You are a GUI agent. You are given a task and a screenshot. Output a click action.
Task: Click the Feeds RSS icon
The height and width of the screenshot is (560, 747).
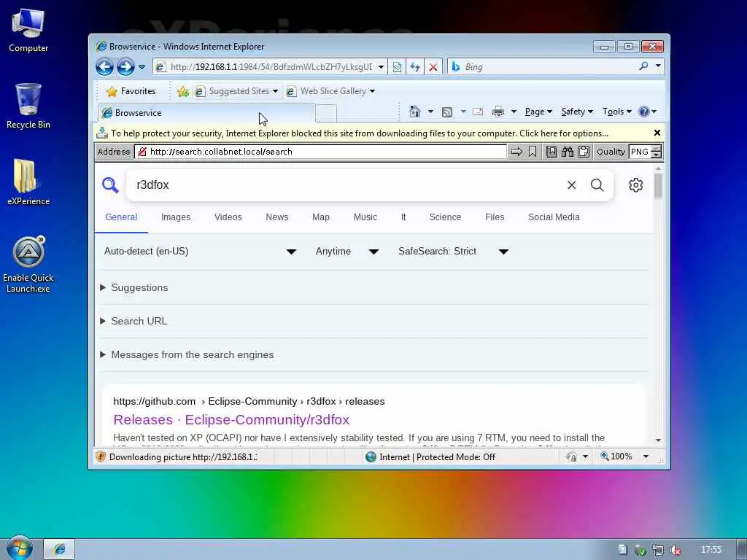[x=447, y=112]
